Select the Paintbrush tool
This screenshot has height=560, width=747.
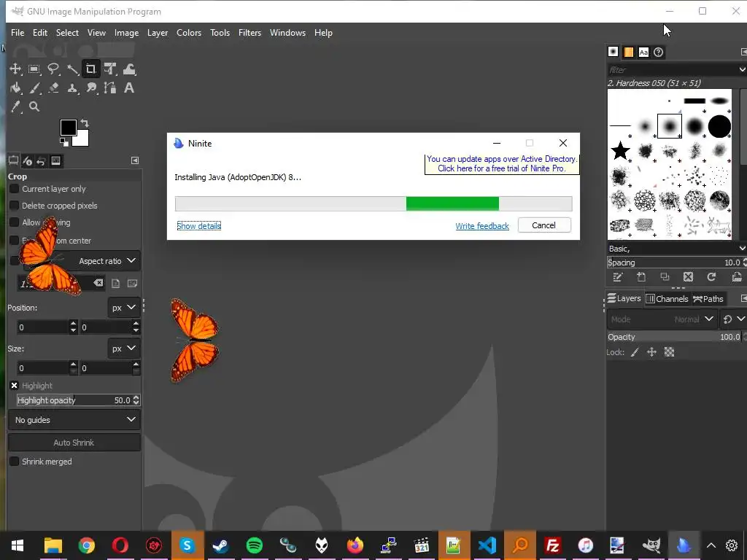34,88
